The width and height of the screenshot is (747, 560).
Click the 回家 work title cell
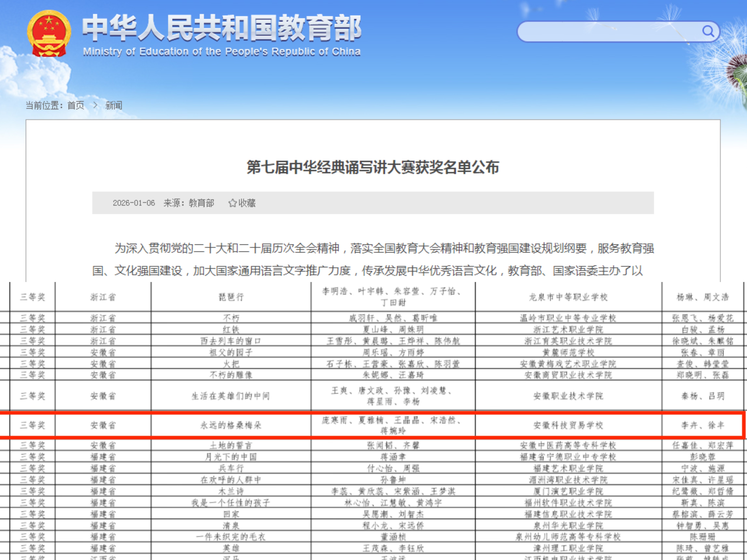(231, 514)
